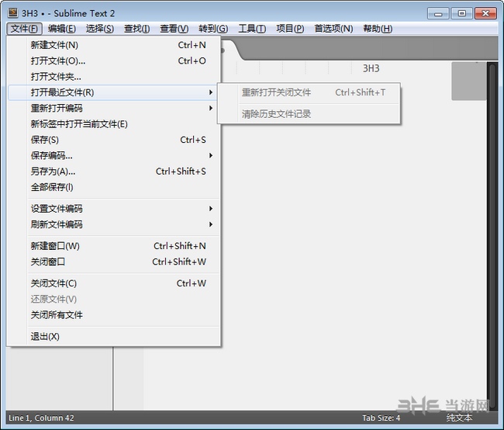The height and width of the screenshot is (430, 504).
Task: Select 关闭所有文件 menu entry
Action: (x=114, y=315)
